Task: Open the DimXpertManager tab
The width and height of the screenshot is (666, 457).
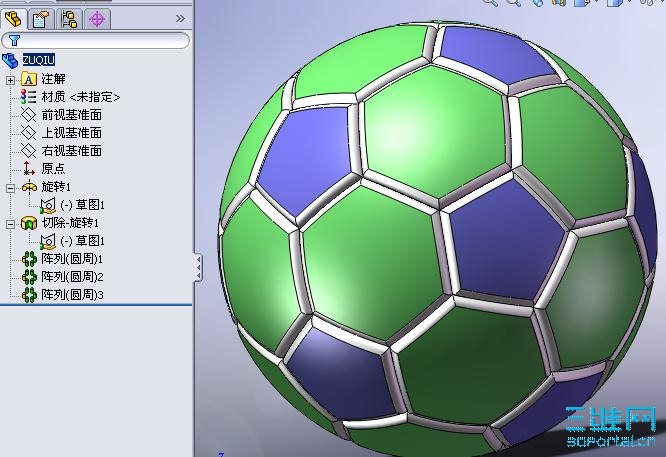Action: 97,19
